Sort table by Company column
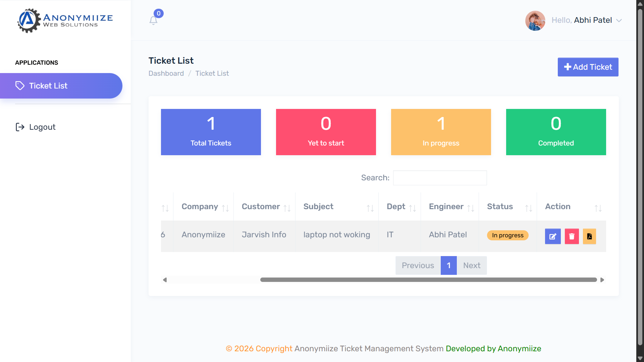The height and width of the screenshot is (362, 644). (203, 207)
